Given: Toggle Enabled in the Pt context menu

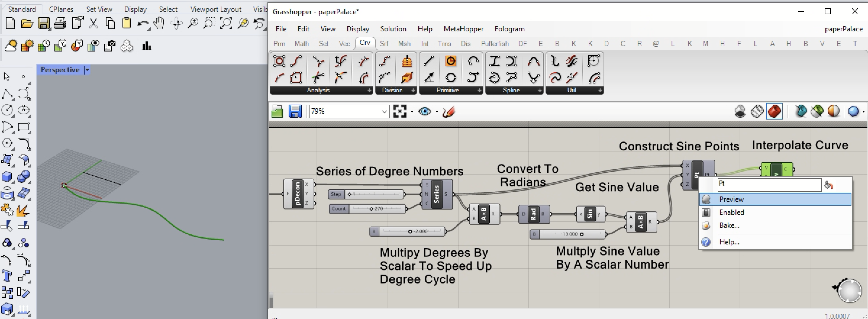Looking at the screenshot, I should click(732, 212).
